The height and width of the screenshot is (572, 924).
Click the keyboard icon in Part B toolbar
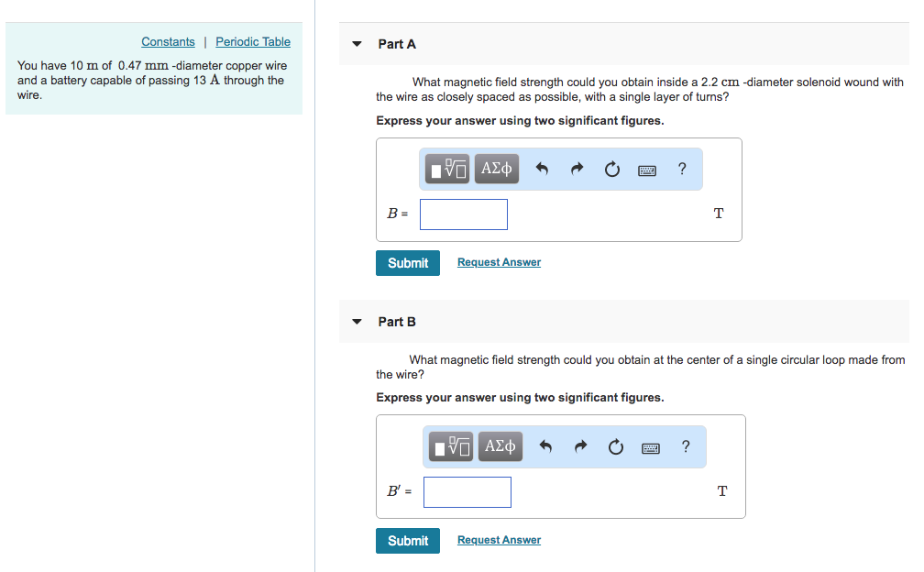pyautogui.click(x=650, y=447)
